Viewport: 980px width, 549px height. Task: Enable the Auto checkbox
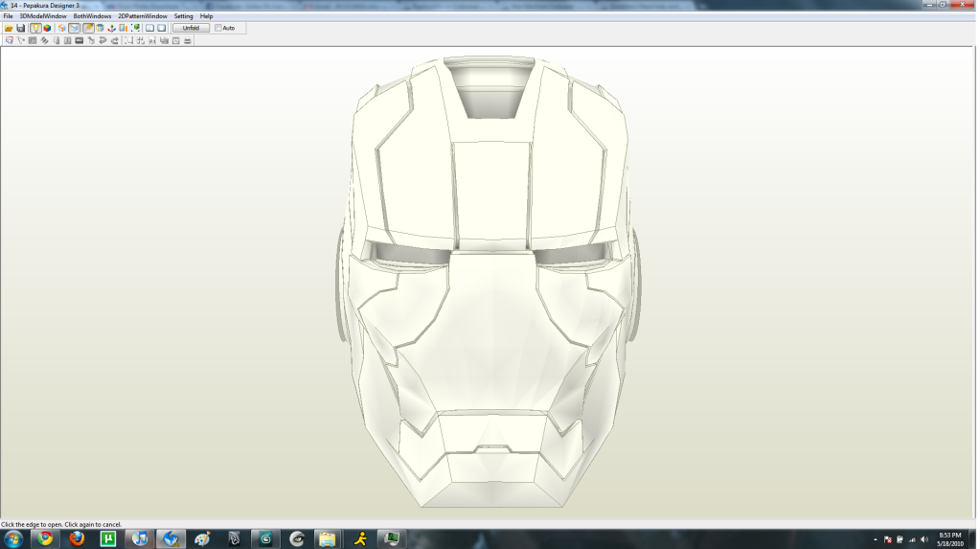coord(218,28)
